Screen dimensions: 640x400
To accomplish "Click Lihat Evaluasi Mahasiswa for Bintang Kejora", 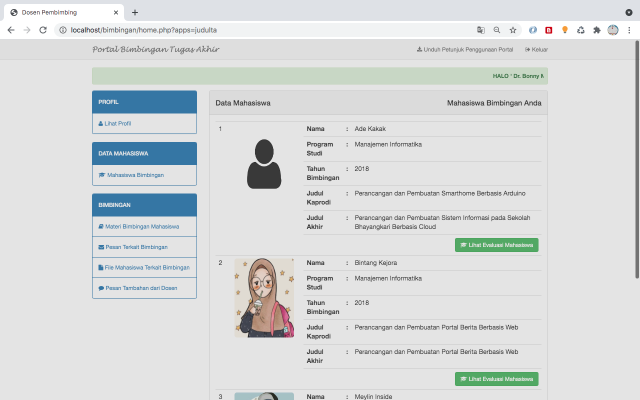I will 496,379.
